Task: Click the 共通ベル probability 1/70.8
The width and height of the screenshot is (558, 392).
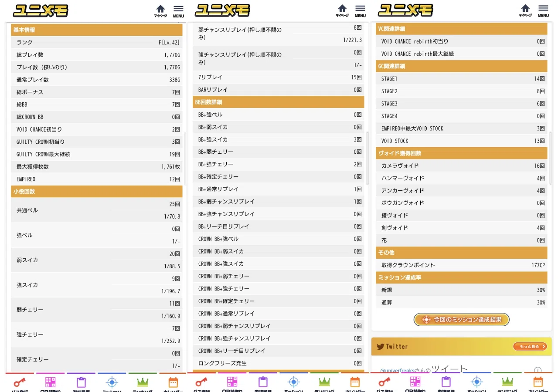Action: (172, 216)
